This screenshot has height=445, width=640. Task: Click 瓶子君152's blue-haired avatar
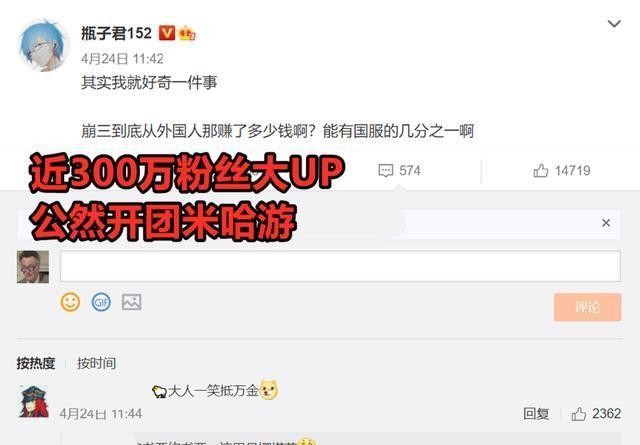coord(43,45)
